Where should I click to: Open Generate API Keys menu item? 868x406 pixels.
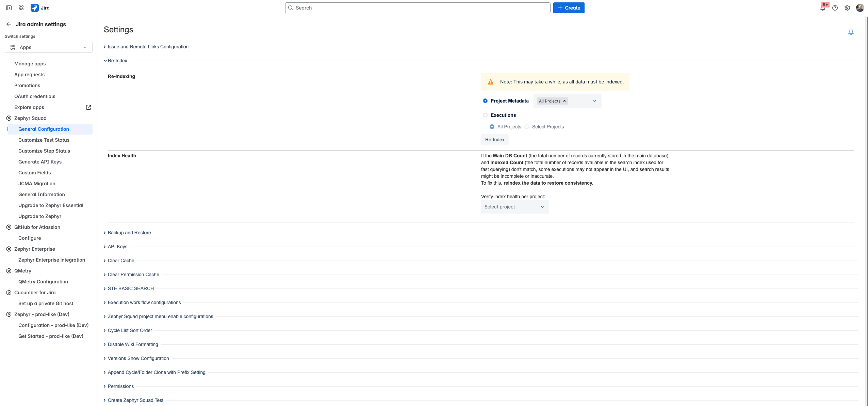click(x=40, y=162)
